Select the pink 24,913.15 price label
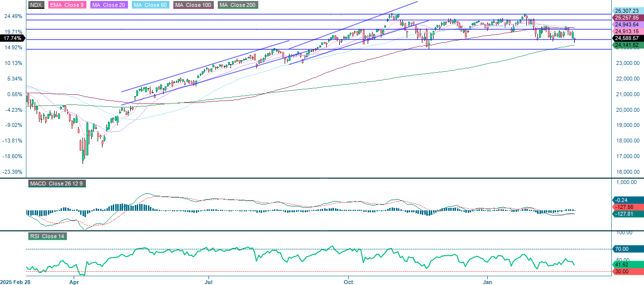Screen dimensions: 644x285 (x=627, y=30)
